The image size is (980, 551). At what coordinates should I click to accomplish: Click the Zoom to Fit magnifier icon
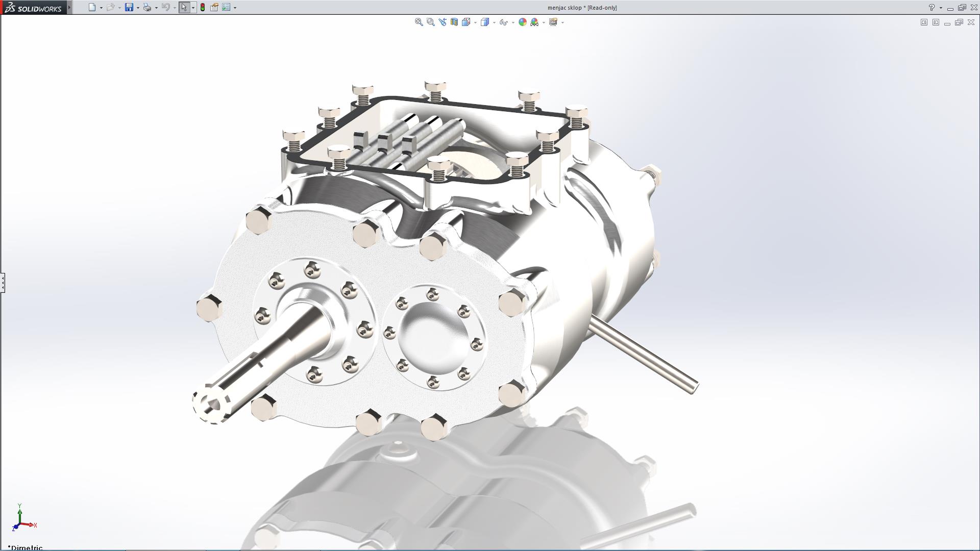(x=419, y=22)
